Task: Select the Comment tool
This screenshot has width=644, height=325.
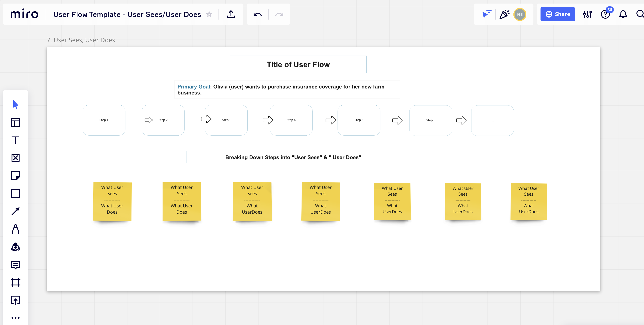Action: tap(16, 265)
